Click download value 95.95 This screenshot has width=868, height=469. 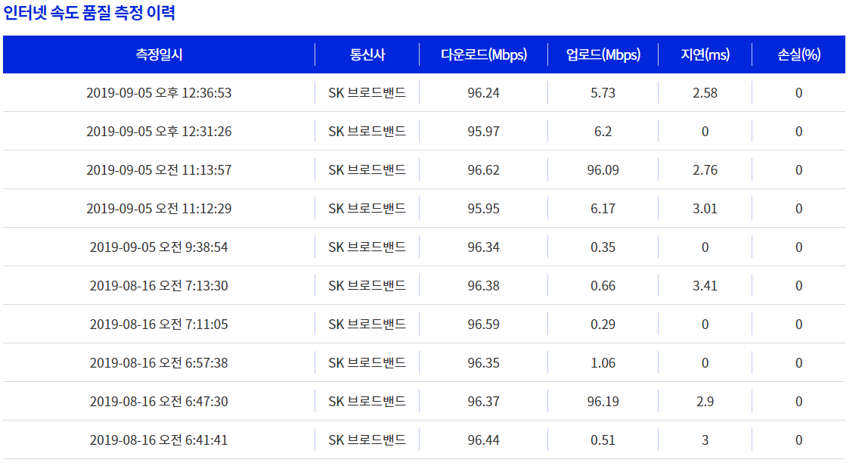483,209
